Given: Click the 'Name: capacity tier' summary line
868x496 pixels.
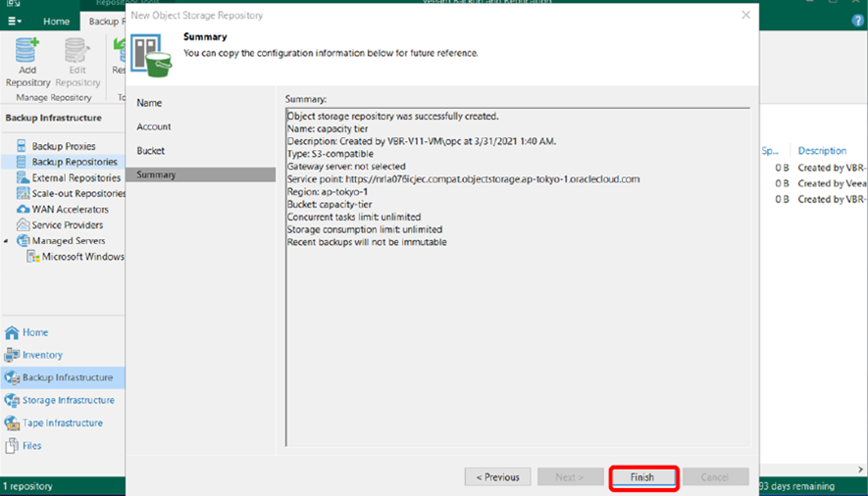Looking at the screenshot, I should coord(328,128).
